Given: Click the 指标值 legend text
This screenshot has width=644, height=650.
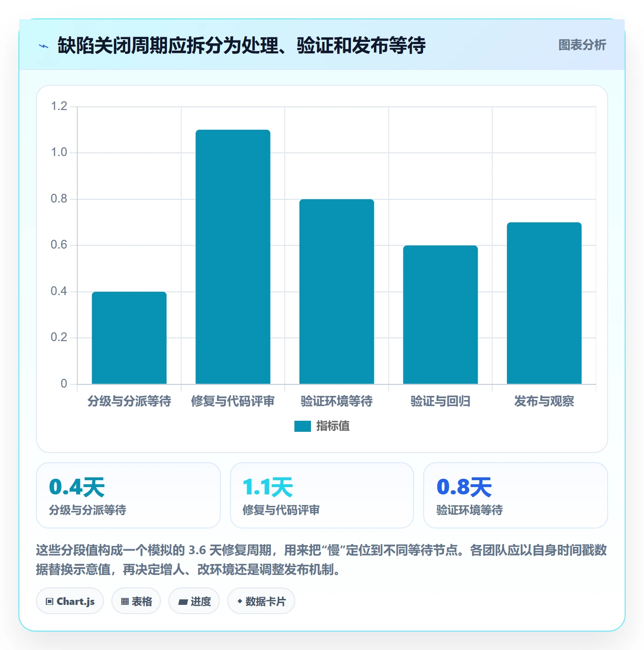Looking at the screenshot, I should pyautogui.click(x=333, y=426).
